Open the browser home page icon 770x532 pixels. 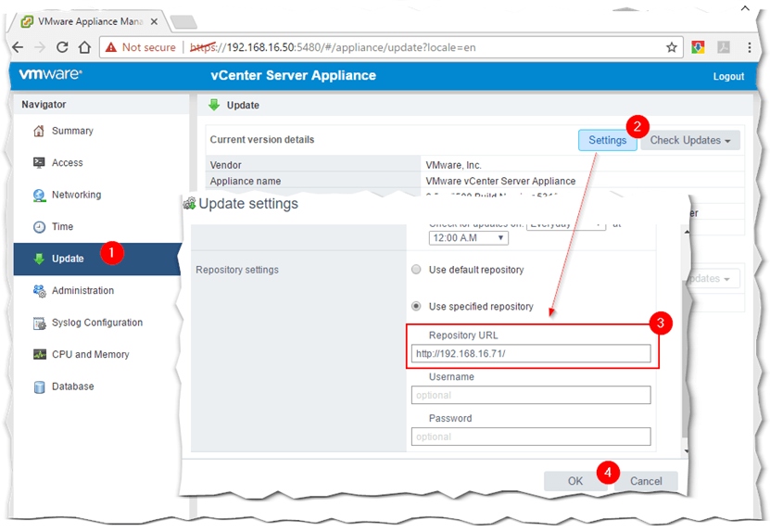tap(84, 47)
